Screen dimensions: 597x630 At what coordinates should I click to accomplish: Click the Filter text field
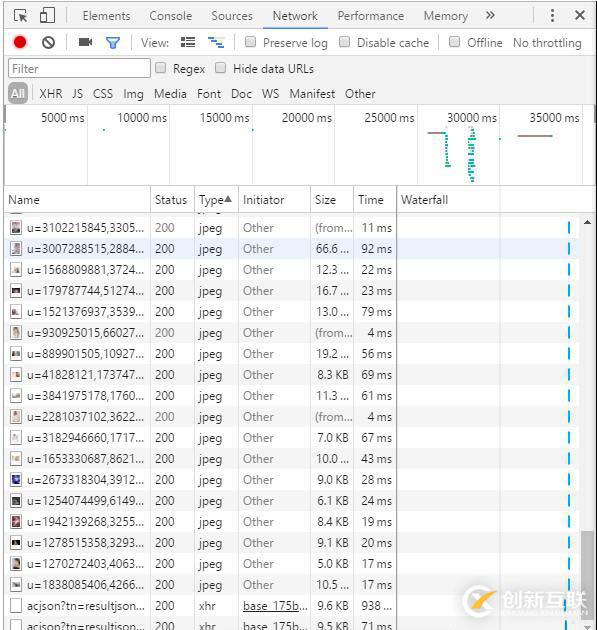point(79,68)
